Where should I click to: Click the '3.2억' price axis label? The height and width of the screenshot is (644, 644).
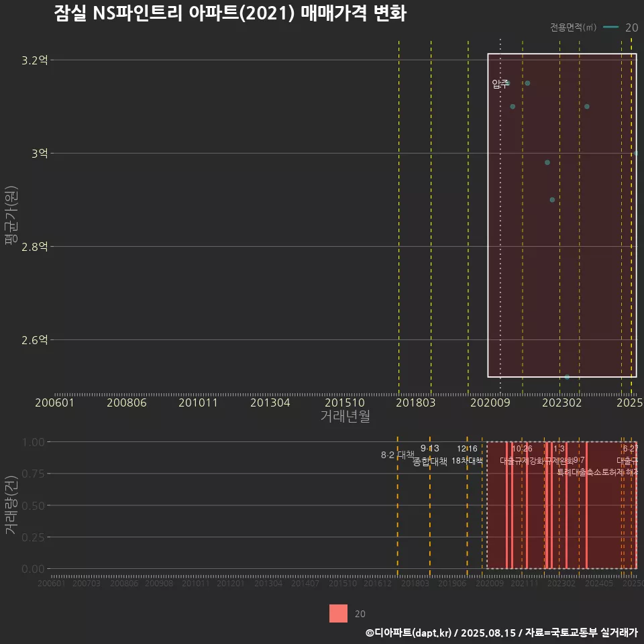[x=35, y=60]
